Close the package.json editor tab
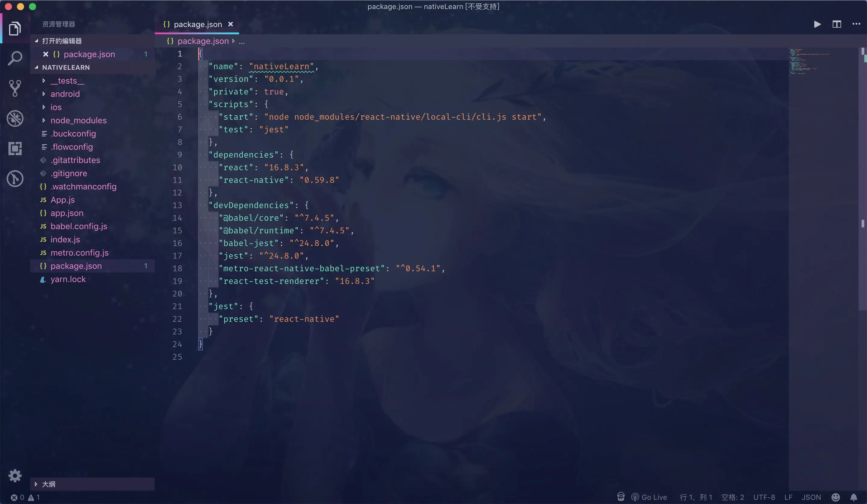Viewport: 867px width, 504px height. point(231,24)
